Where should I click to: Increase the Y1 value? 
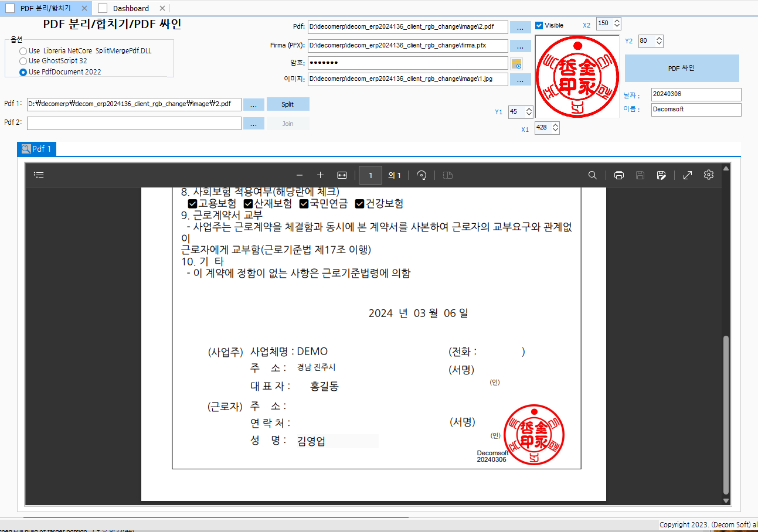529,109
